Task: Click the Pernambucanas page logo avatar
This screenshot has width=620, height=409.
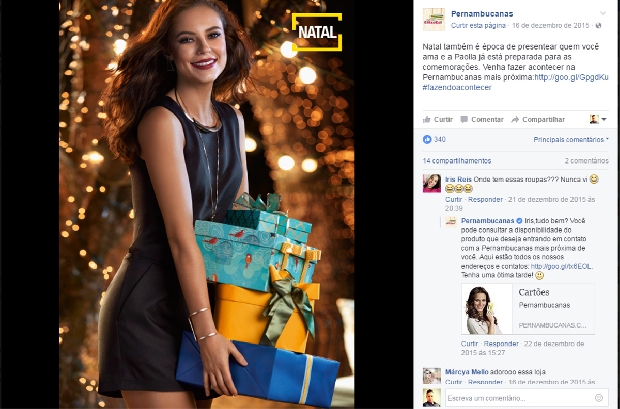Action: (x=434, y=19)
